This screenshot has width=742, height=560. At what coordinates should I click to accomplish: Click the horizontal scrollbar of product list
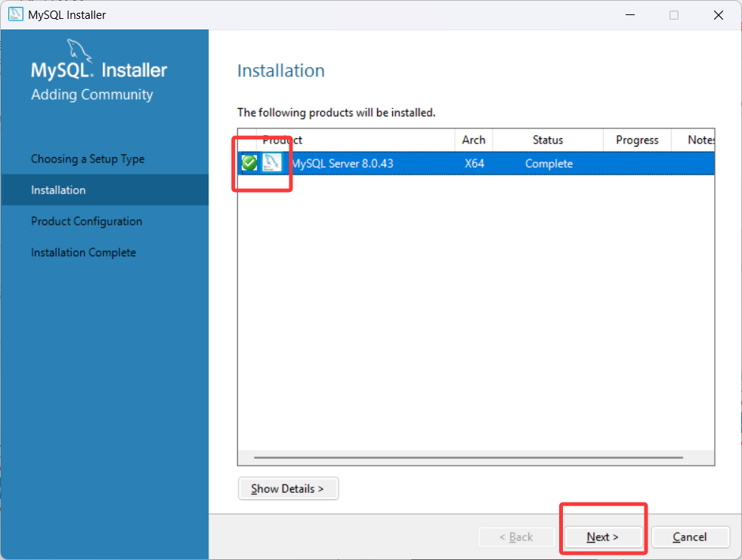click(x=468, y=458)
